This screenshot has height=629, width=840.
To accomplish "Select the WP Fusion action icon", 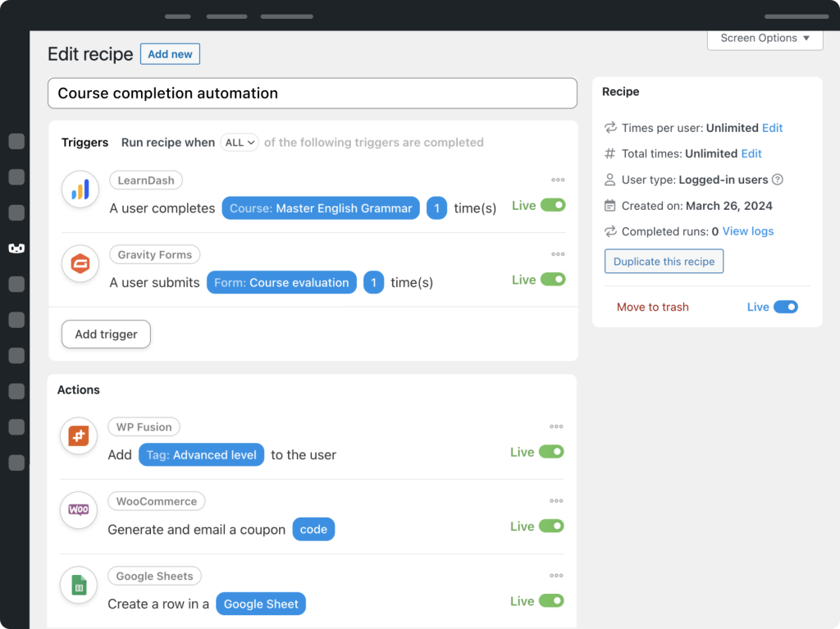I will (78, 436).
